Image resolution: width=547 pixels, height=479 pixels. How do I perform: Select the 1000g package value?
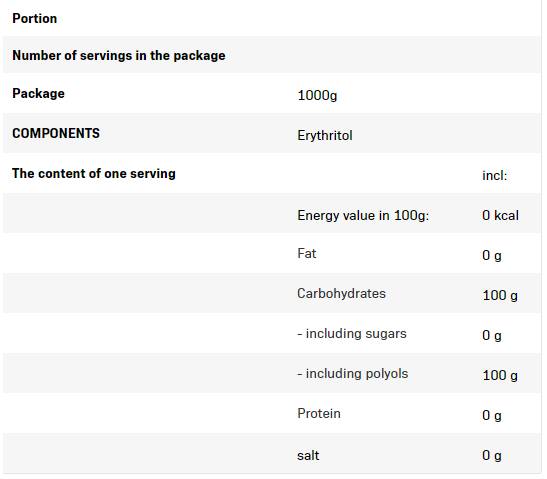[317, 96]
